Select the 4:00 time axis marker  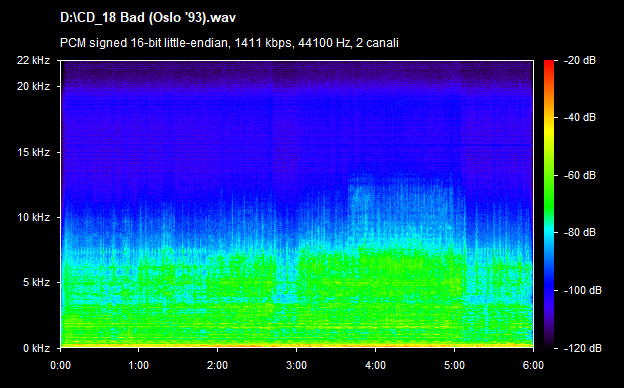[x=375, y=365]
